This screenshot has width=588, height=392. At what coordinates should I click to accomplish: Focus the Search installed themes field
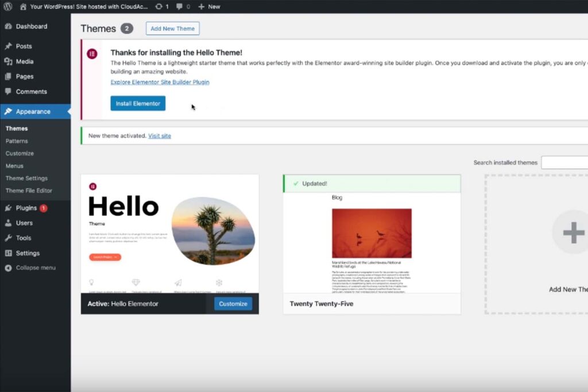click(564, 162)
